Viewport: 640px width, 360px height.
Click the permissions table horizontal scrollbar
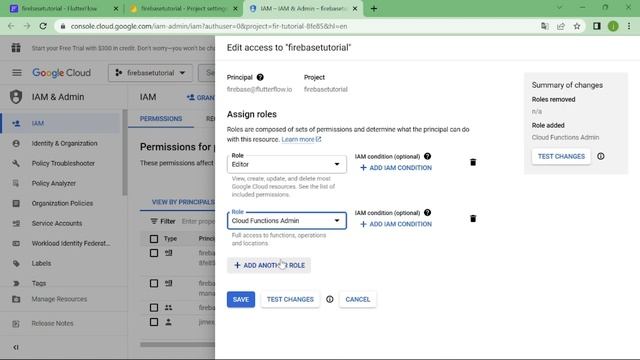click(178, 344)
